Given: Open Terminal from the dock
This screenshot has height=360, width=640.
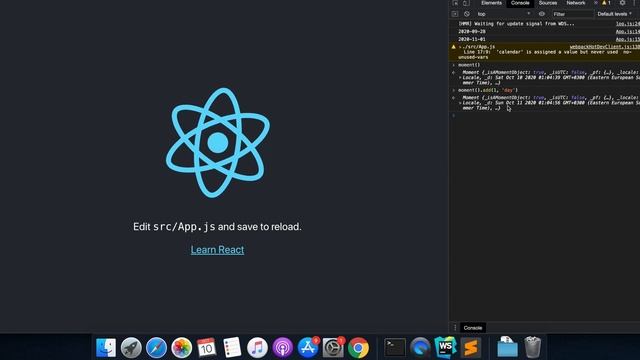Looking at the screenshot, I should click(395, 348).
